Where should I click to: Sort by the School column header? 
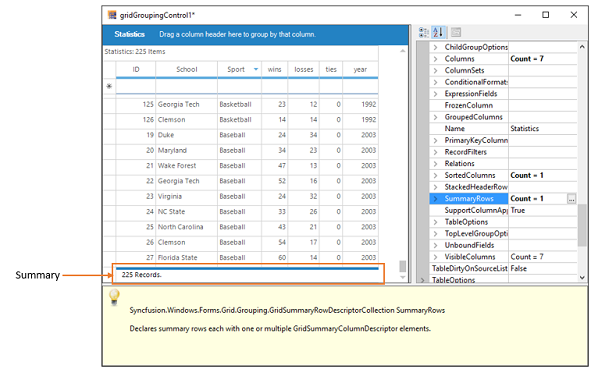click(x=187, y=69)
